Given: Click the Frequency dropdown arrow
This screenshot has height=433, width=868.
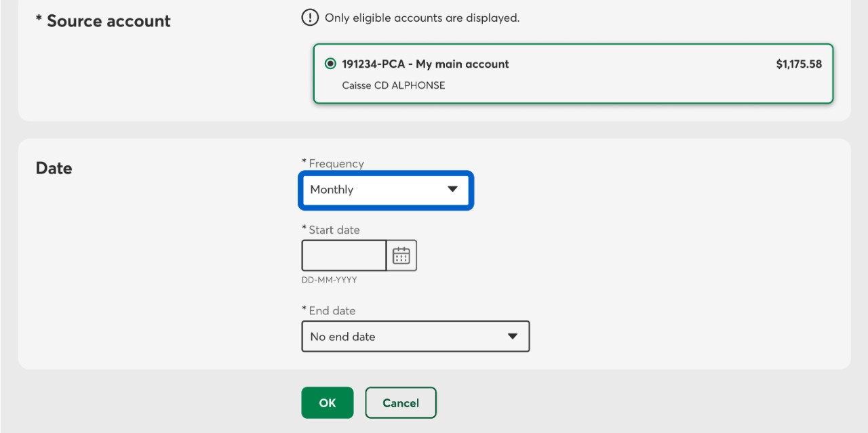Looking at the screenshot, I should 452,190.
